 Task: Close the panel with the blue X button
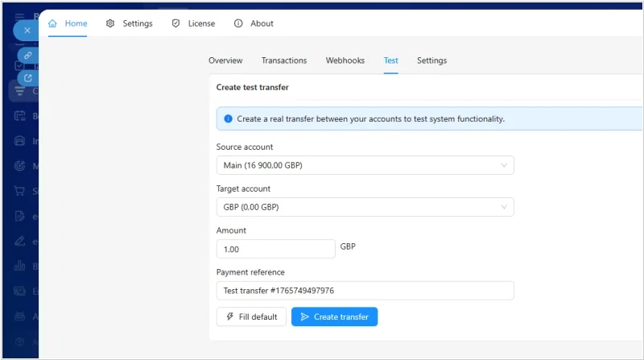pos(27,30)
